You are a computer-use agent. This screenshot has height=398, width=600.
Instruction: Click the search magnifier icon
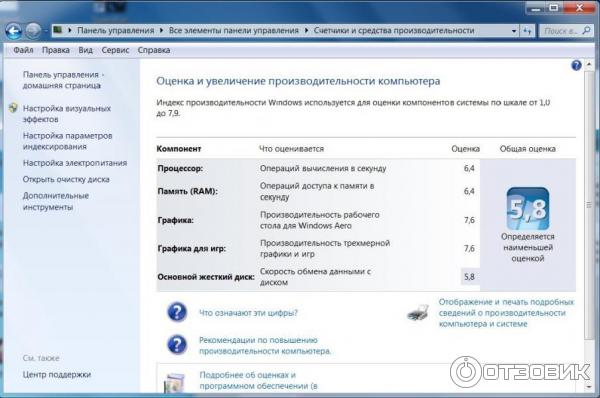pos(586,31)
